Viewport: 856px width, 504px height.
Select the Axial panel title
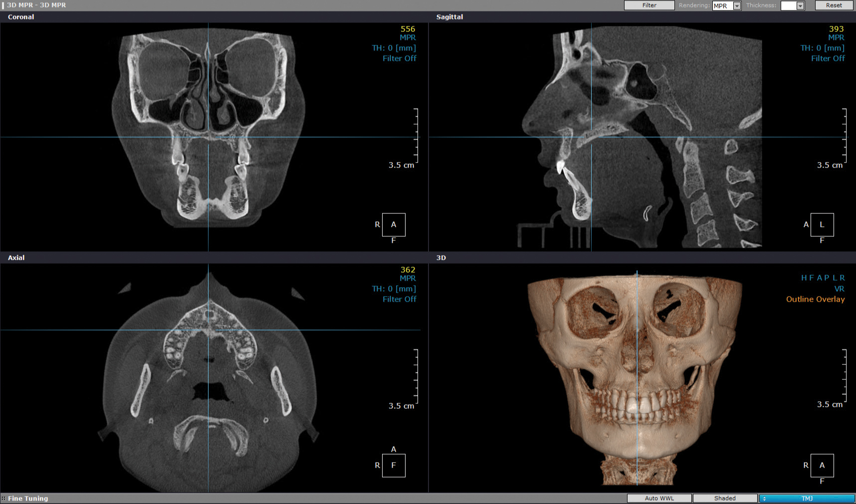tap(16, 258)
